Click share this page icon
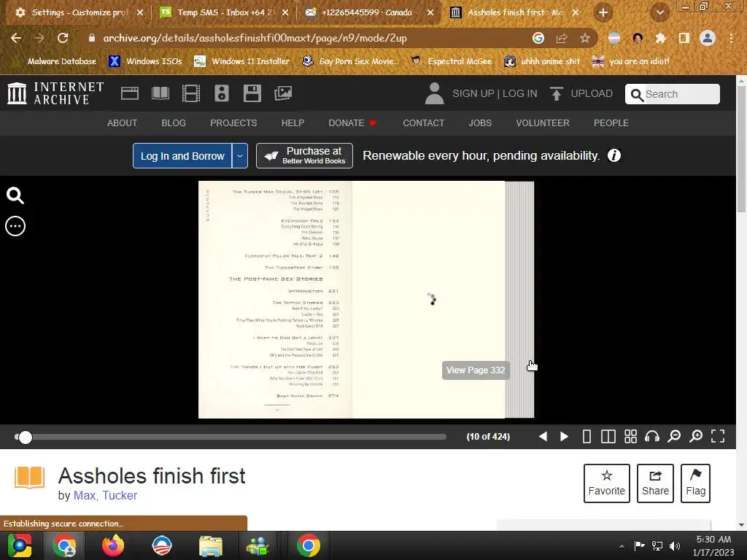 tap(562, 38)
